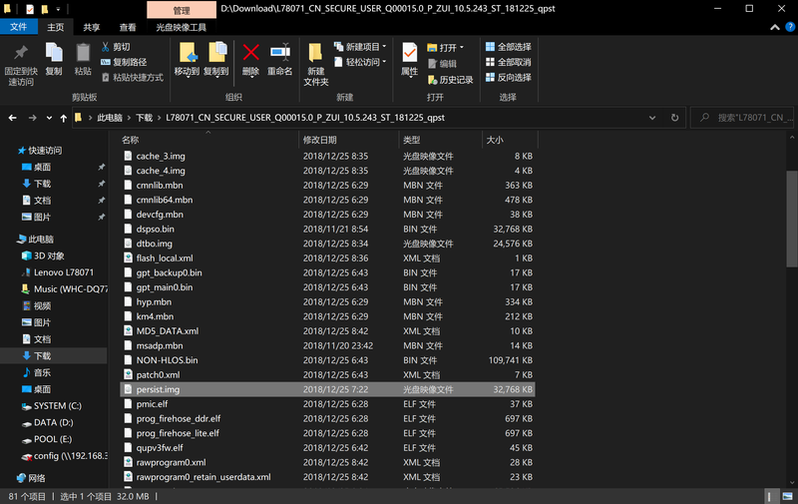
Task: Pin to Quick access ribbon button
Action: pos(21,65)
